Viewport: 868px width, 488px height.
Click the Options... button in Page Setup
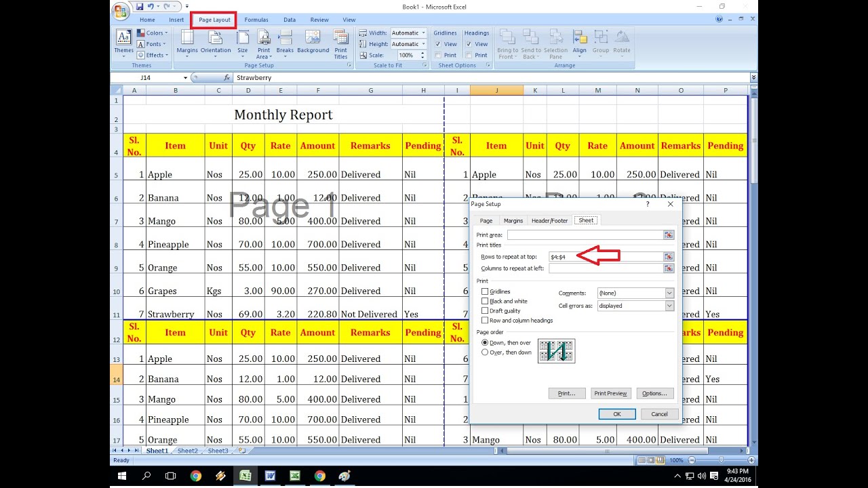655,393
